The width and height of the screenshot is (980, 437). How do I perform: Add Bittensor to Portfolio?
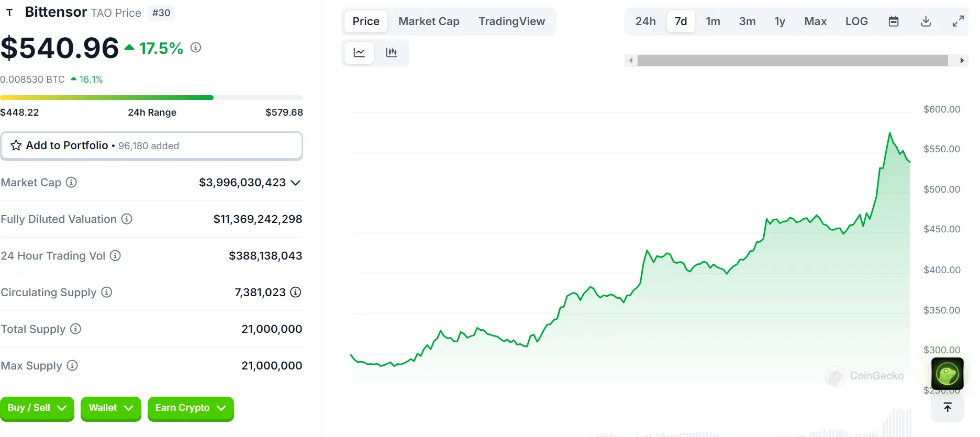pyautogui.click(x=151, y=145)
